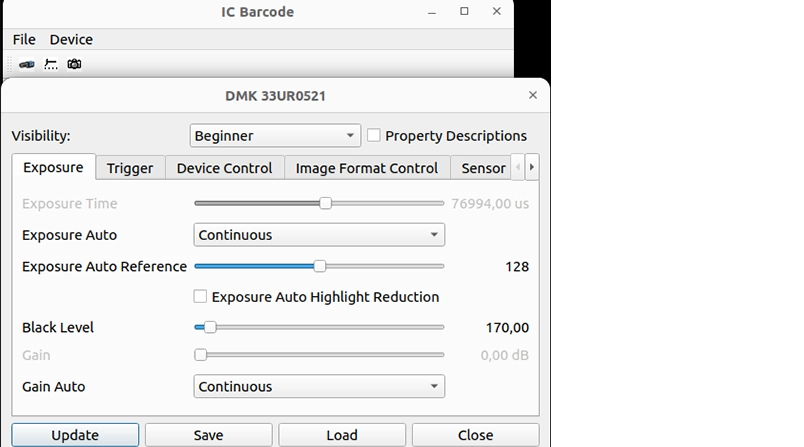804x447 pixels.
Task: Toggle Exposure Auto Highlight Reduction
Action: (201, 296)
